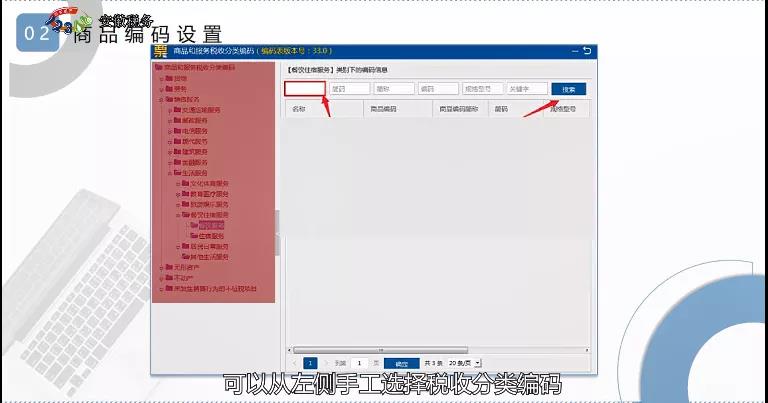Select page 1 button in pagination
The image size is (768, 403).
310,363
